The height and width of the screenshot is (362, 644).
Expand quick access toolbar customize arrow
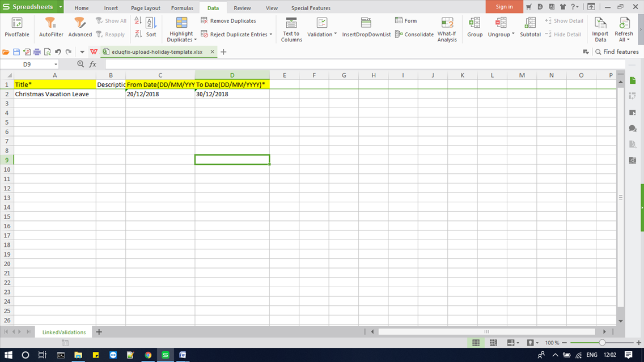point(82,52)
